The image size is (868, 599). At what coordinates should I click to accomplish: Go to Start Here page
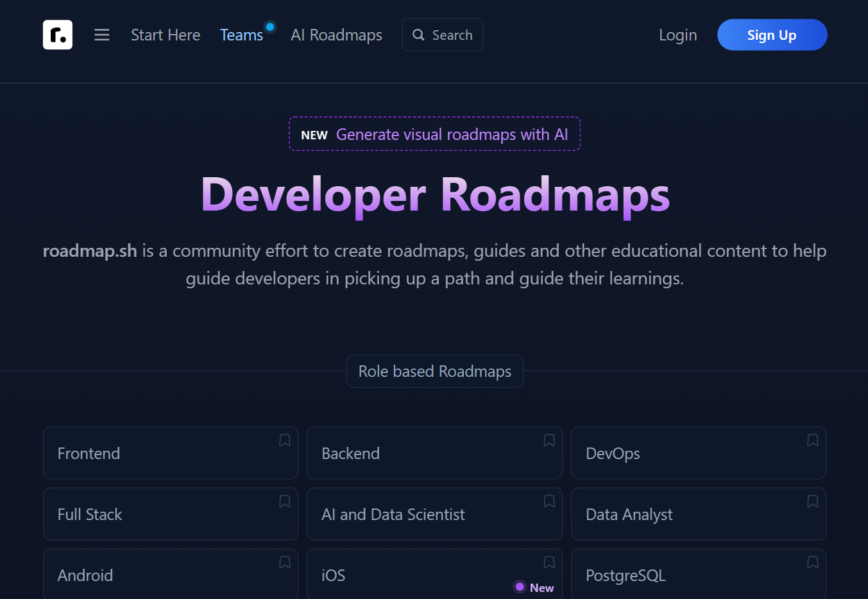point(166,35)
